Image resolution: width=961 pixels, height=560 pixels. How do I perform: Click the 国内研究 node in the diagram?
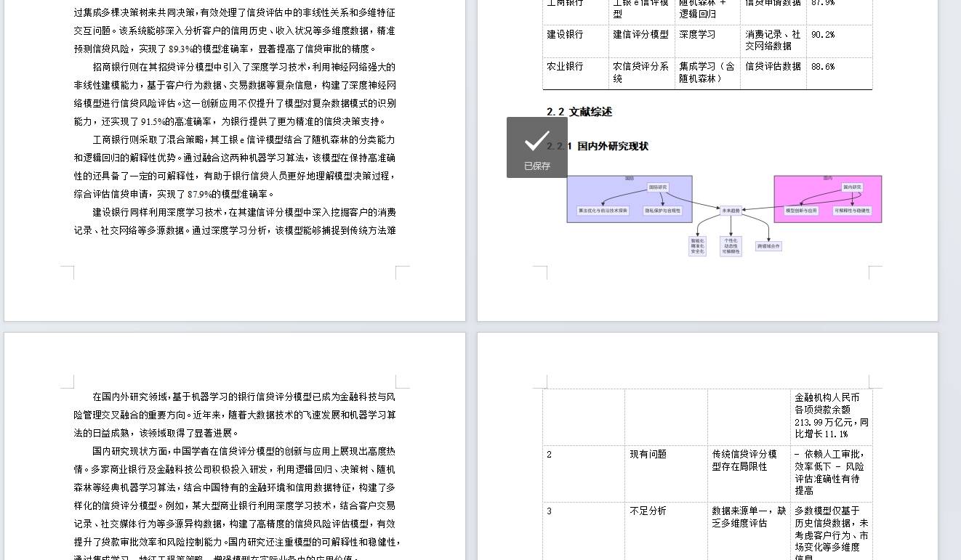click(x=852, y=187)
